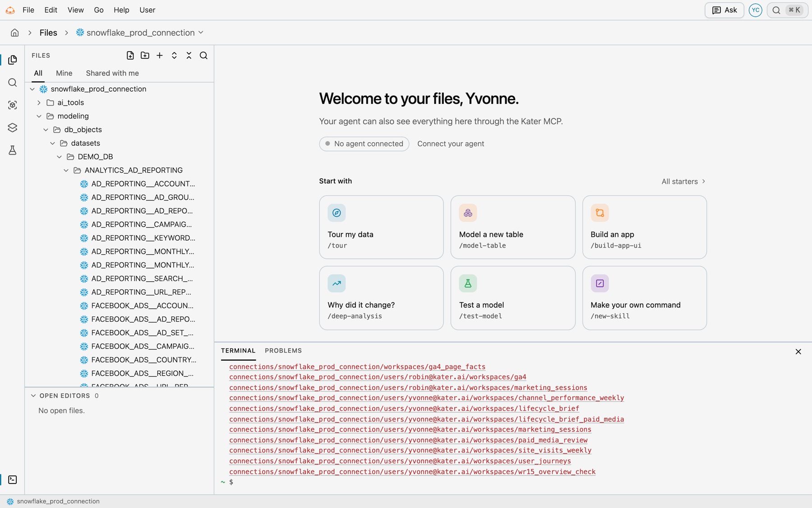Screen dimensions: 812x508
Task: Close the terminal panel
Action: click(798, 352)
